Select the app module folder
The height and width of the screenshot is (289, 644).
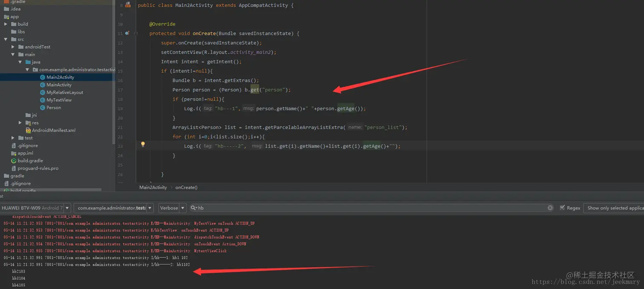14,17
